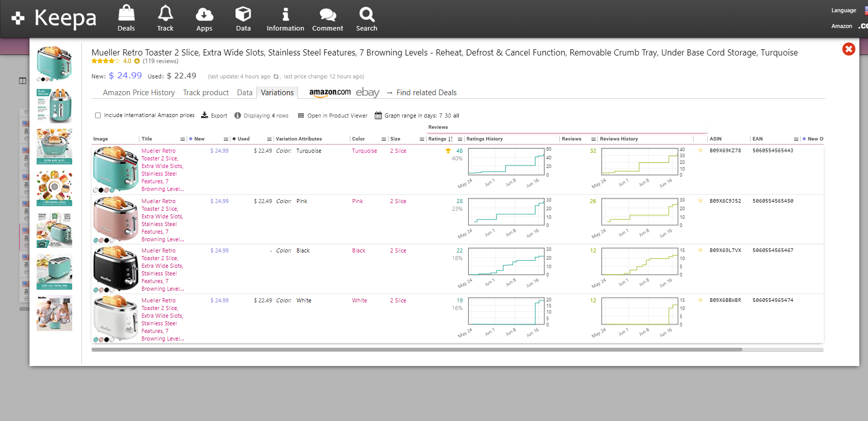Click the black toaster image in table
868x421 pixels.
(x=115, y=269)
